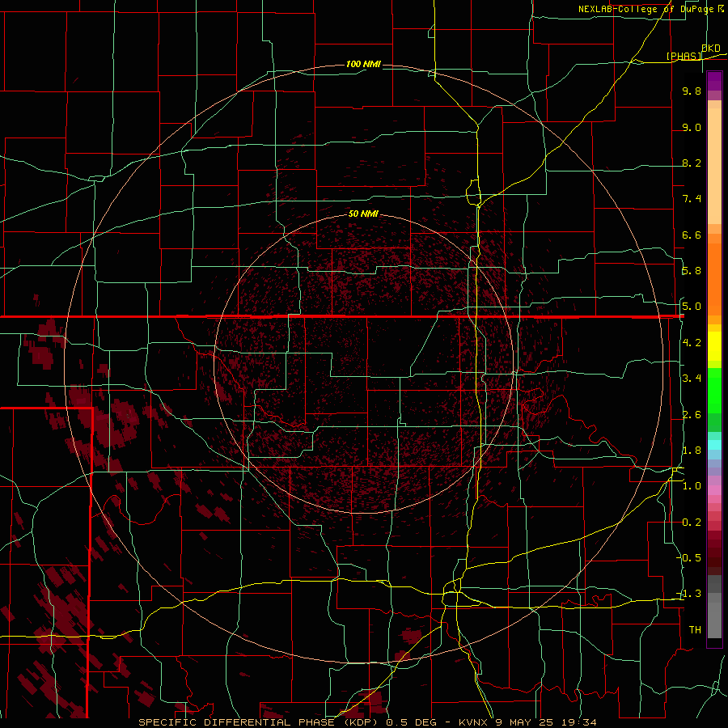The height and width of the screenshot is (728, 728).
Task: Click the 5.8 scale value
Action: (692, 271)
